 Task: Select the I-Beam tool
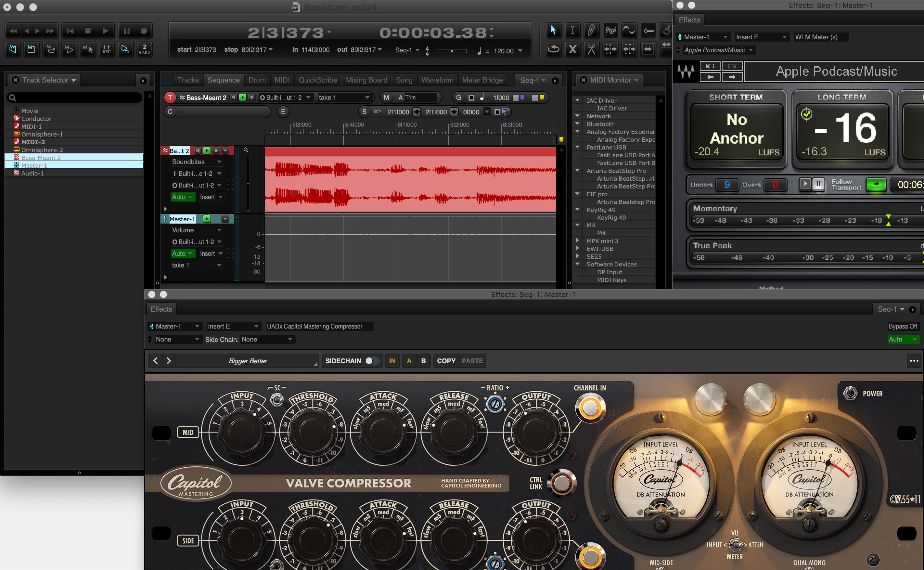click(572, 30)
